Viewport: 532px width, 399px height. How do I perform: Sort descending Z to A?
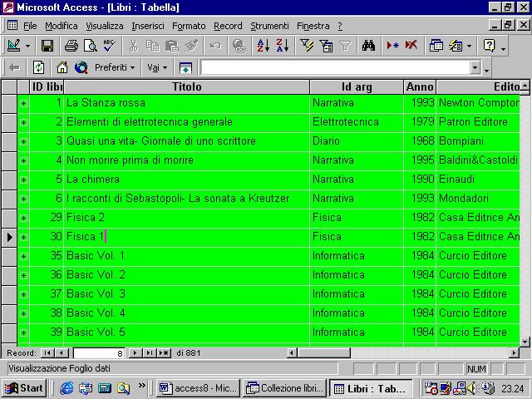[283, 46]
